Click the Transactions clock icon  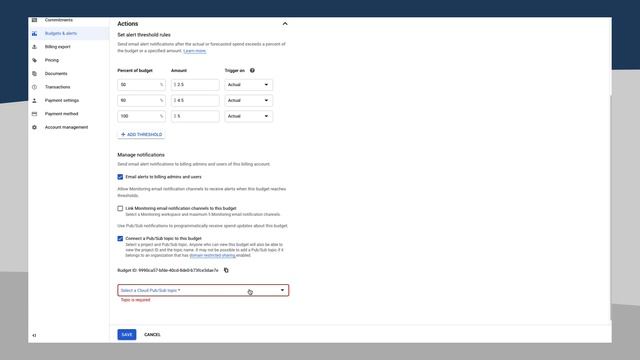(34, 87)
